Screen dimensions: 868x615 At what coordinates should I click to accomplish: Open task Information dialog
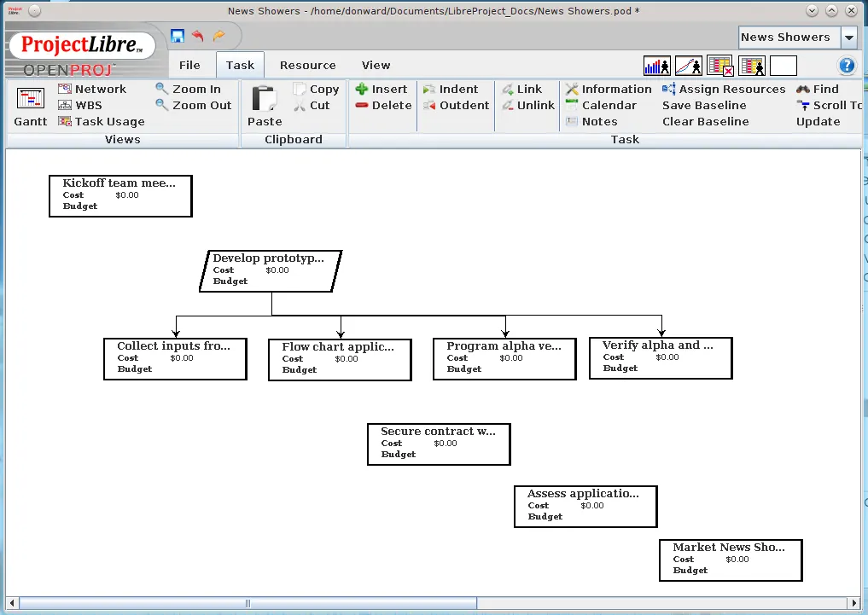tap(609, 89)
